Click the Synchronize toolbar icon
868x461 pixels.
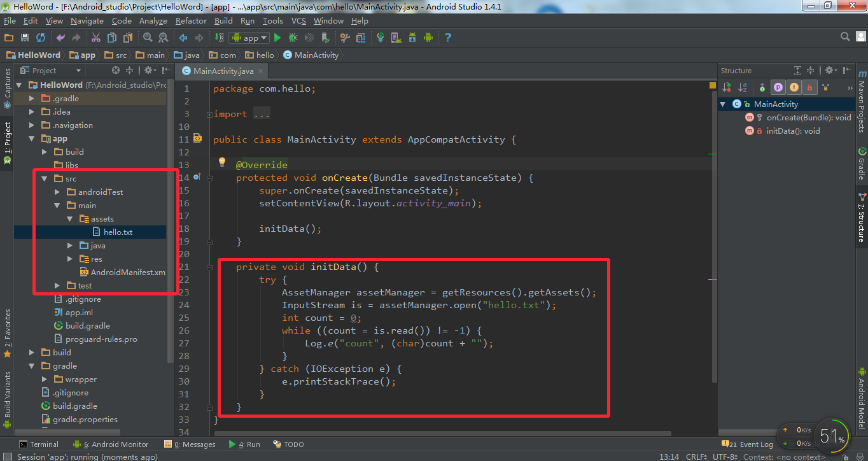[x=41, y=38]
